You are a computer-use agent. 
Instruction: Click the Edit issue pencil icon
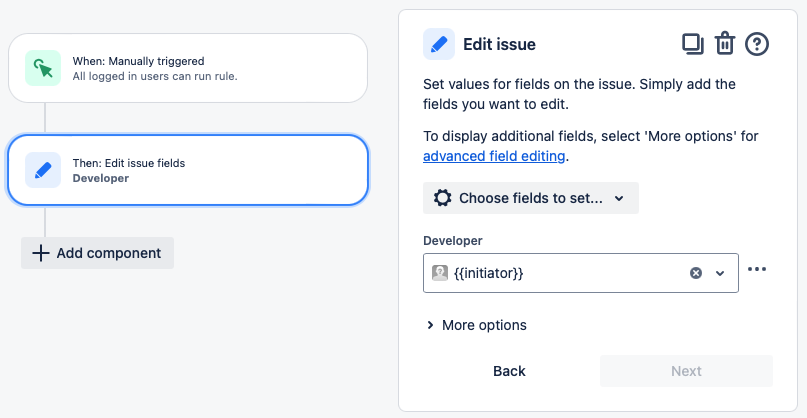point(439,44)
